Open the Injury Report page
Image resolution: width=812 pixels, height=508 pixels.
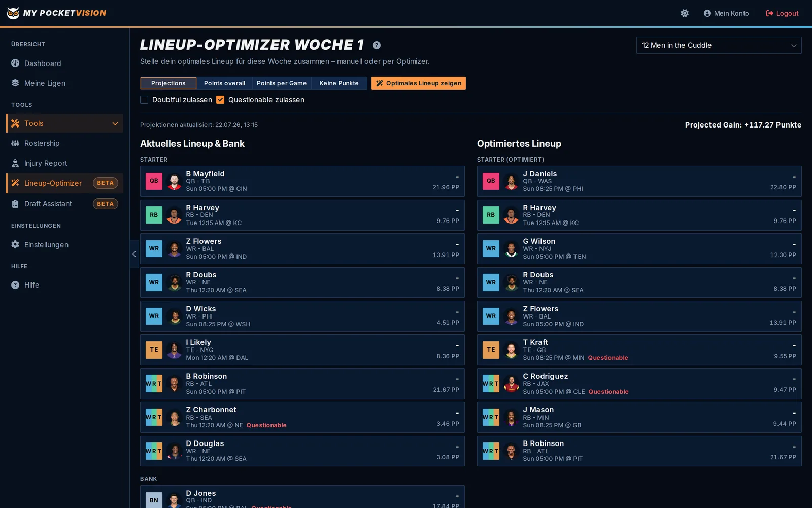tap(64, 163)
